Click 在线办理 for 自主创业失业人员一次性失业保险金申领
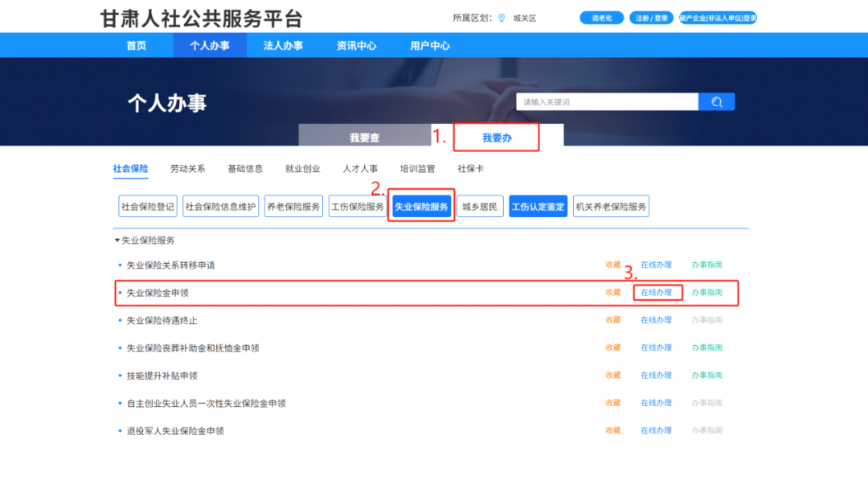This screenshot has height=489, width=868. click(x=656, y=403)
